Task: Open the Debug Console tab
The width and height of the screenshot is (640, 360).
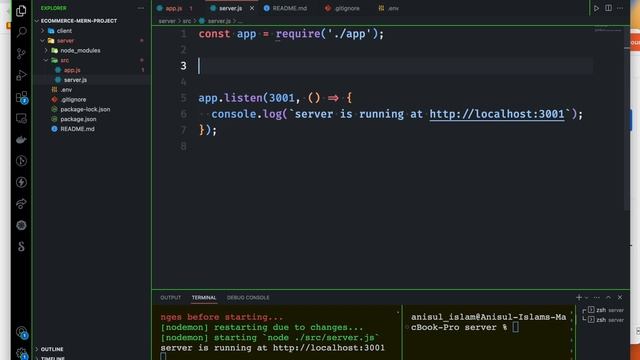Action: coord(248,298)
